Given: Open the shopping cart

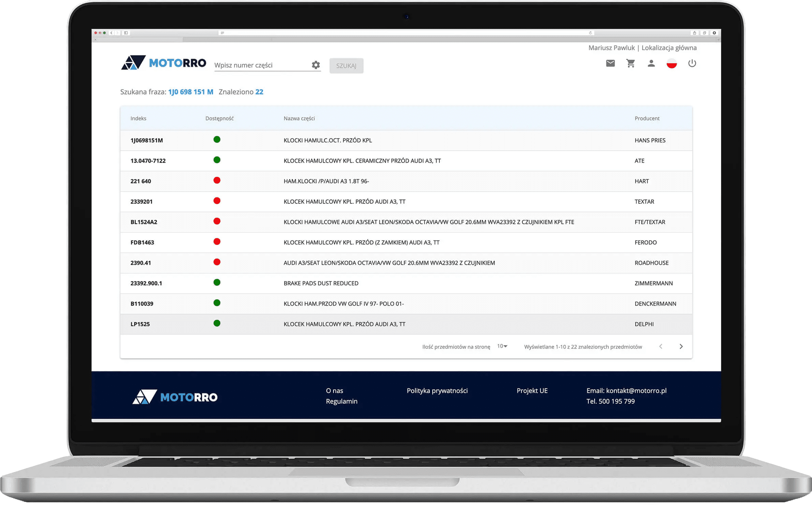Looking at the screenshot, I should click(631, 63).
